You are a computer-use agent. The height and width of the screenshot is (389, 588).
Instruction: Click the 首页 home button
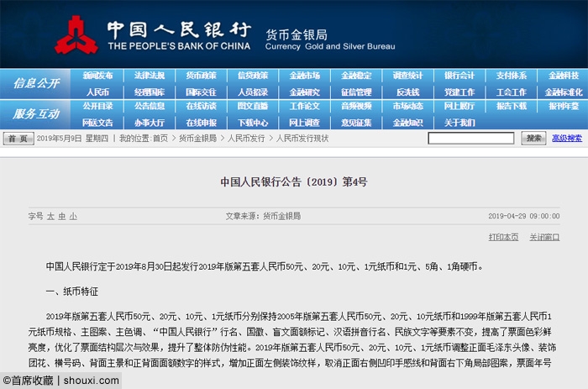point(18,139)
